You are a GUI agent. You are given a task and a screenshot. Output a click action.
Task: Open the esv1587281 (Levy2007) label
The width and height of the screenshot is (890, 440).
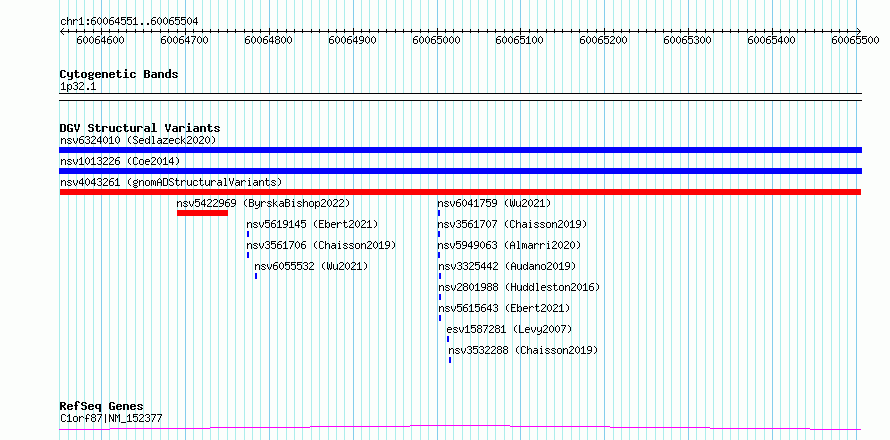[509, 329]
